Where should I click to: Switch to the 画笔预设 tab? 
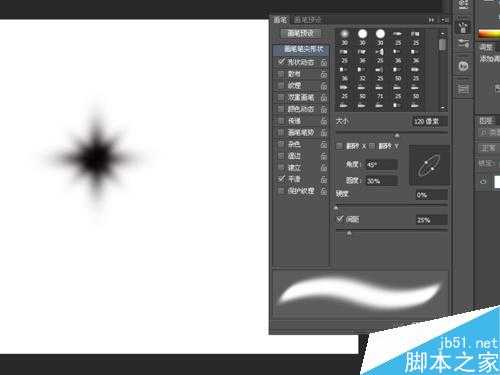307,20
